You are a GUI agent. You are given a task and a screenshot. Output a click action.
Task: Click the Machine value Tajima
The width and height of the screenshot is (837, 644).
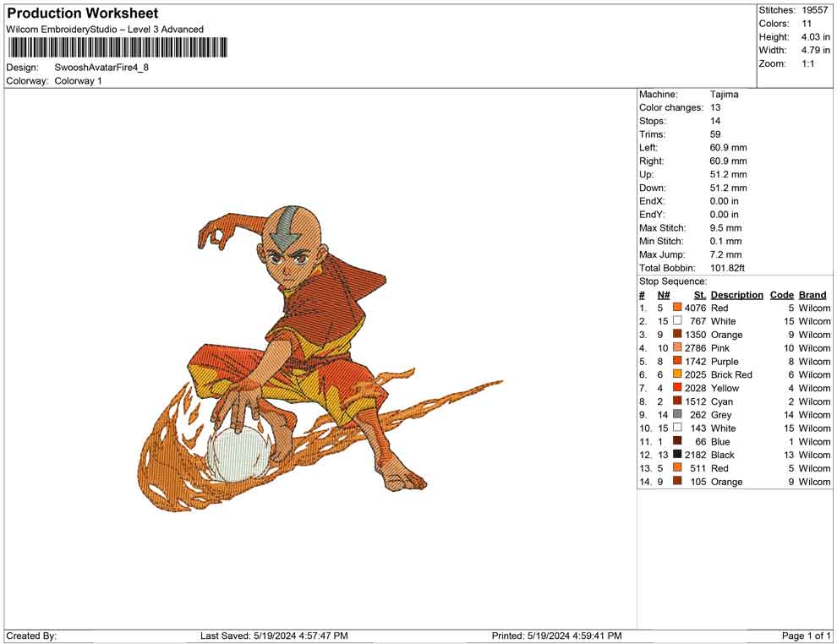click(725, 94)
